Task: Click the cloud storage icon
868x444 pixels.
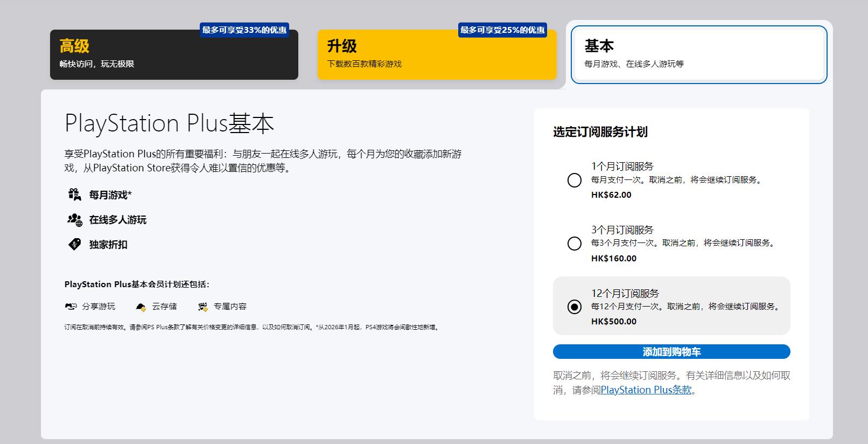Action: tap(141, 307)
